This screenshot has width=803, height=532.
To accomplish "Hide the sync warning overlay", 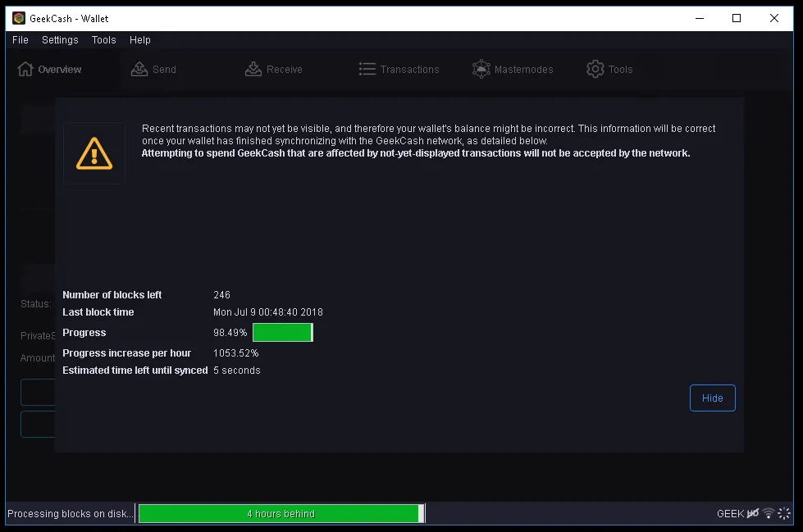I will coord(712,398).
